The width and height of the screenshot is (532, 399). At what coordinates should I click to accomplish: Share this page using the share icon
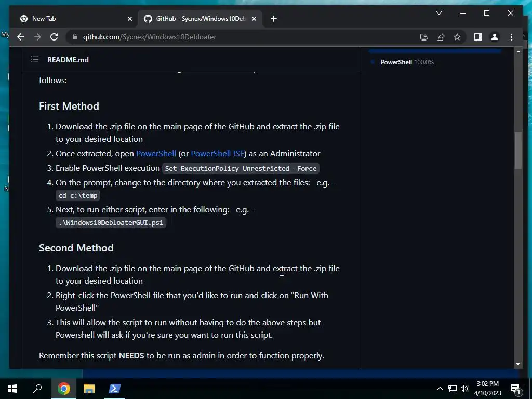click(441, 37)
